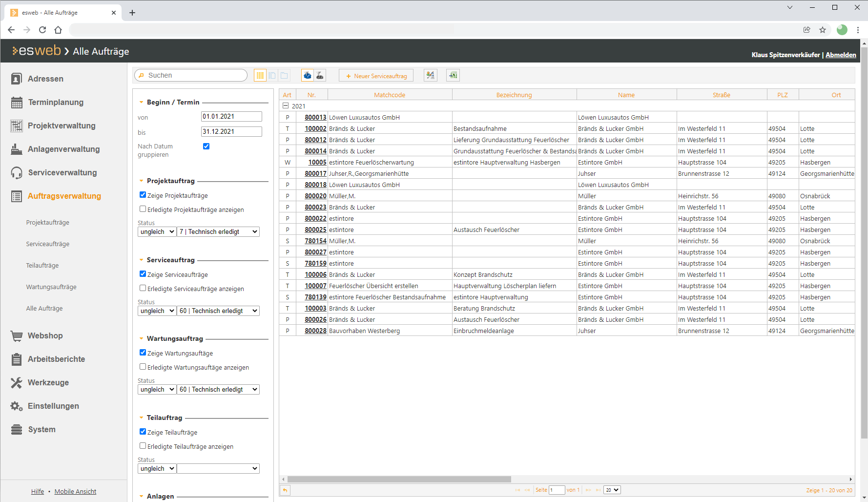The width and height of the screenshot is (868, 502).
Task: Open the page size dropdown showing 20
Action: click(612, 490)
